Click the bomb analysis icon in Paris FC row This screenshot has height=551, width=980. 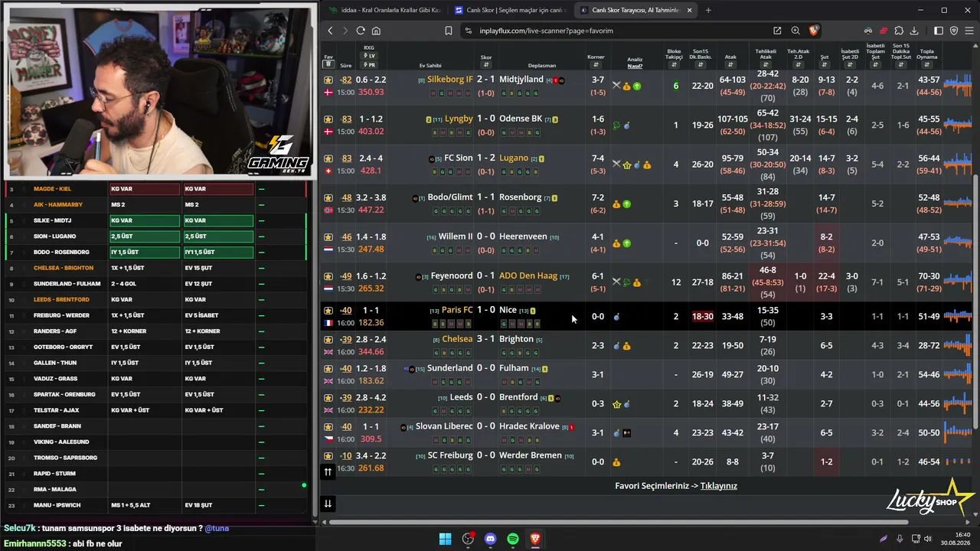coord(616,317)
